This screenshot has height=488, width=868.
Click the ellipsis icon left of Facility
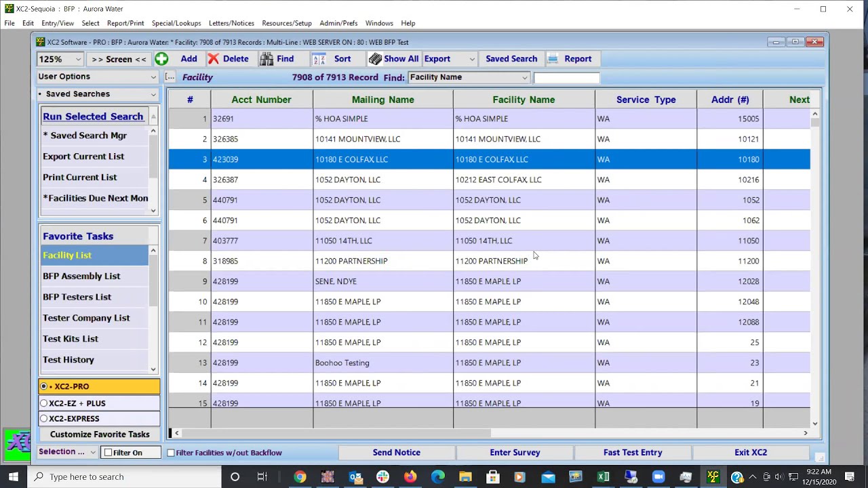click(170, 77)
